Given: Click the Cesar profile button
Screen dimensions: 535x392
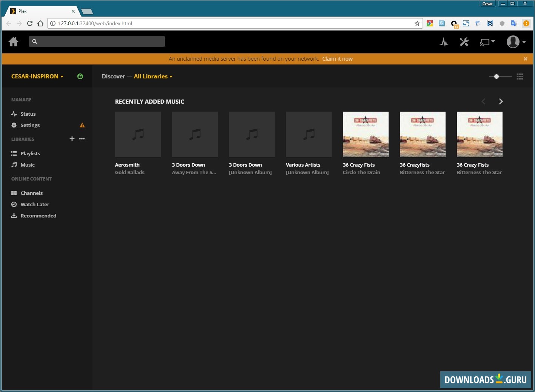Looking at the screenshot, I should pos(487,4).
